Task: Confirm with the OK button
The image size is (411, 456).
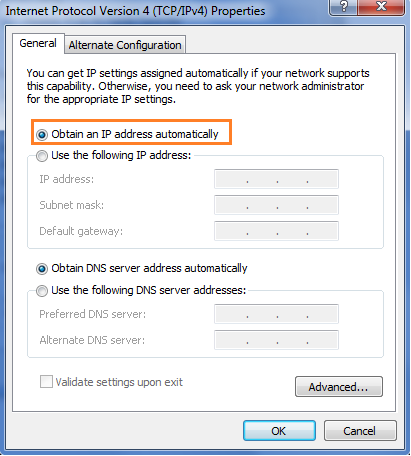Action: (x=279, y=431)
